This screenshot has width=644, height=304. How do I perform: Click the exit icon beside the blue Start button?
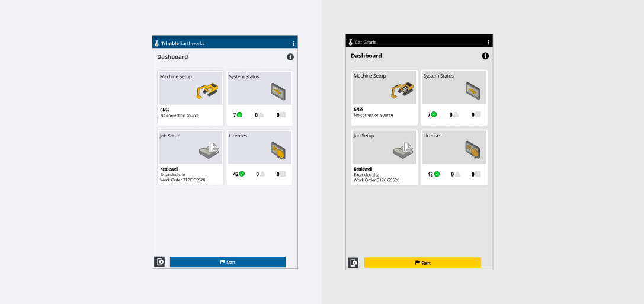pyautogui.click(x=159, y=262)
